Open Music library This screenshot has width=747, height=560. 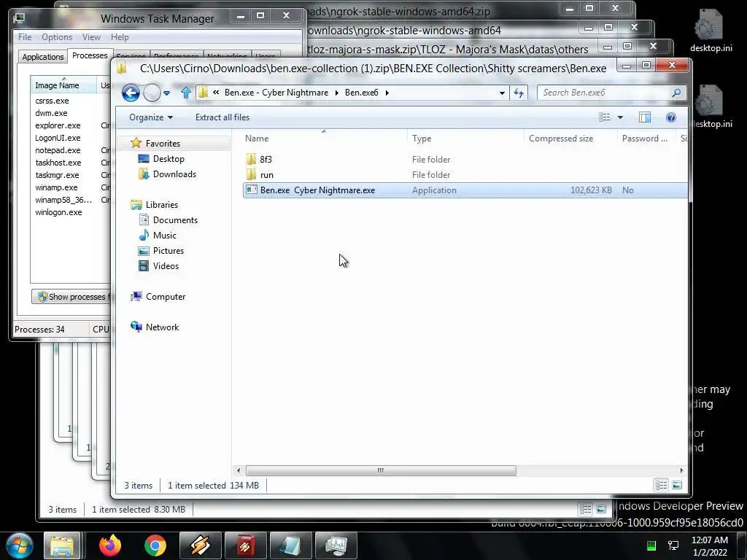[164, 235]
